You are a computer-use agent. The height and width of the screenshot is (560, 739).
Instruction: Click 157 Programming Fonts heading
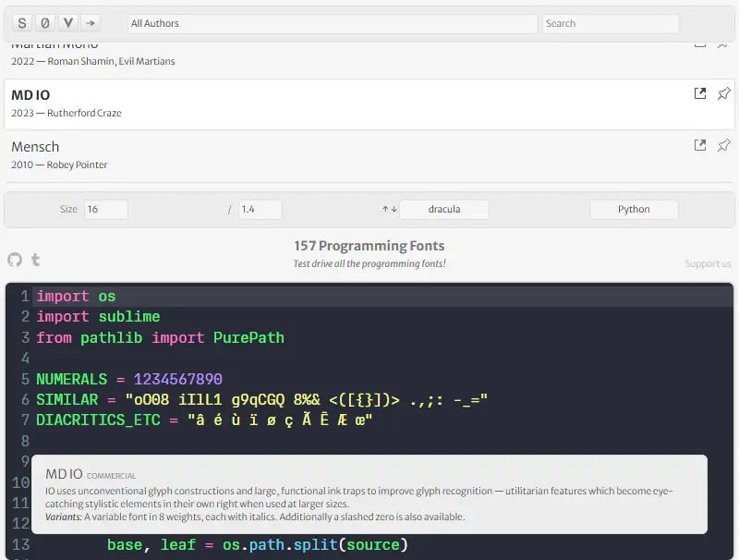[369, 246]
